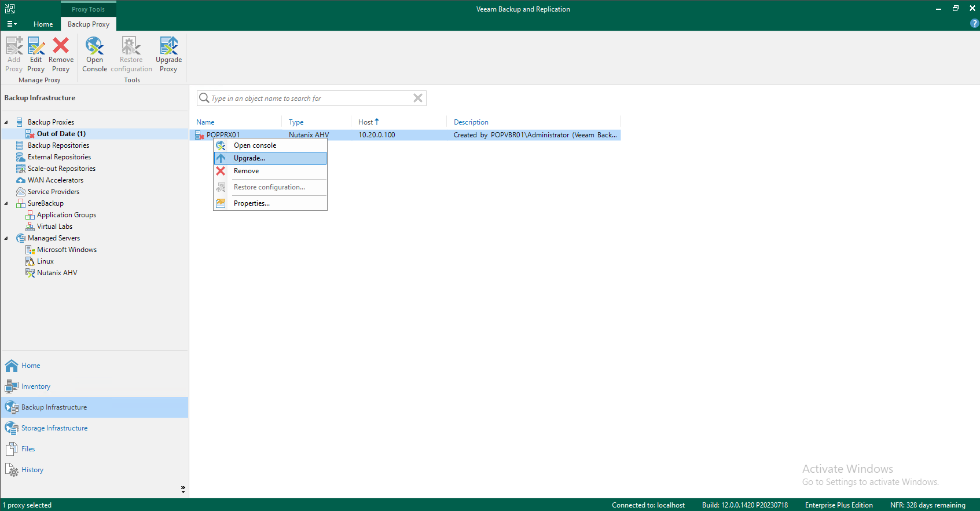Click the Veeam application icon in title bar
980x511 pixels.
[10, 9]
